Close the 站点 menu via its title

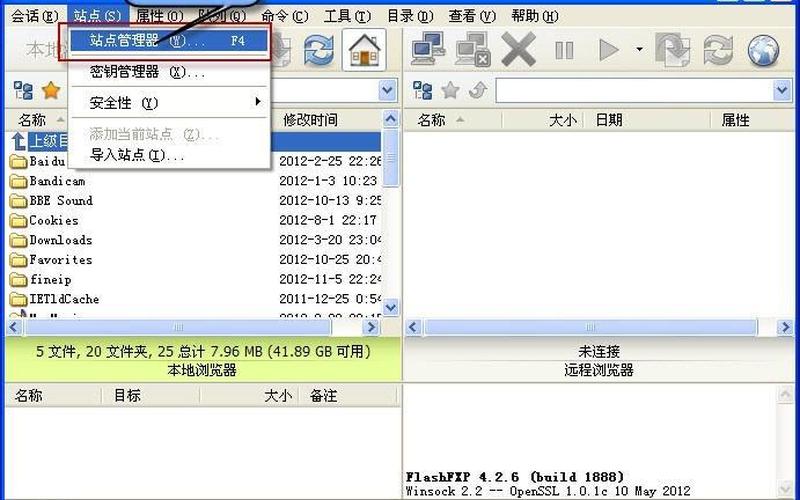(97, 16)
